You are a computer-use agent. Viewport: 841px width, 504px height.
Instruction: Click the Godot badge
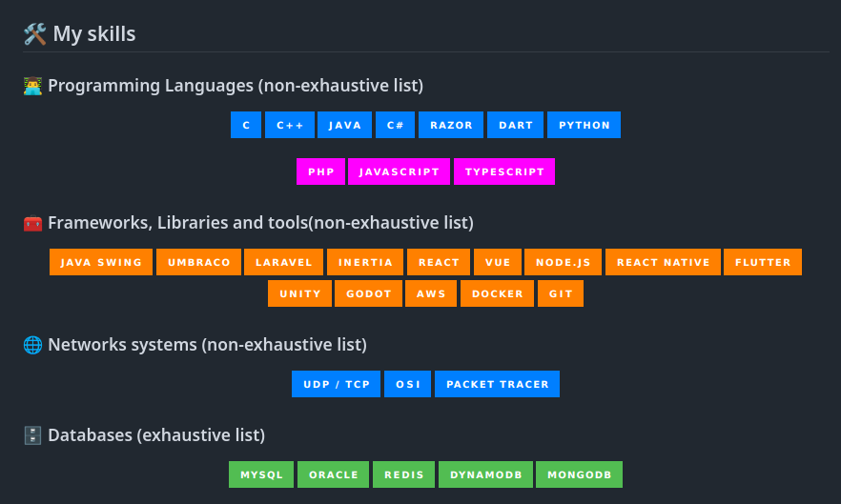tap(369, 293)
